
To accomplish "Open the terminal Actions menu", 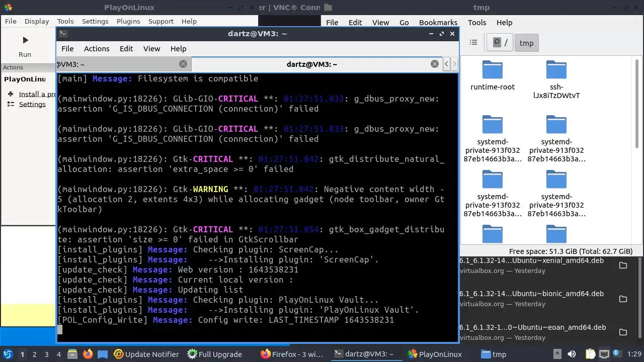I will (x=97, y=49).
